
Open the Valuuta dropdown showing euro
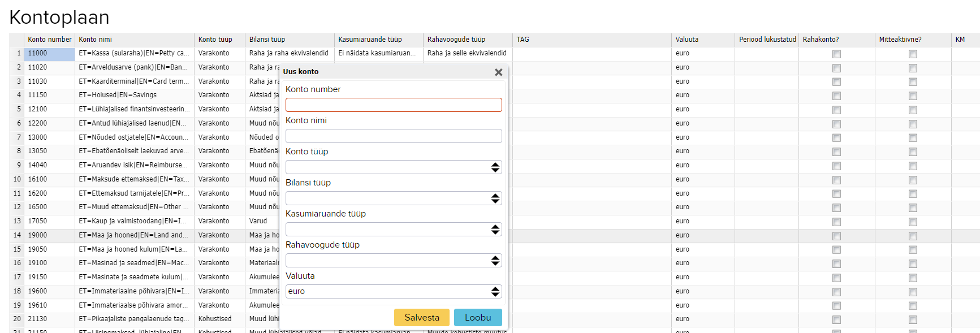tap(394, 292)
